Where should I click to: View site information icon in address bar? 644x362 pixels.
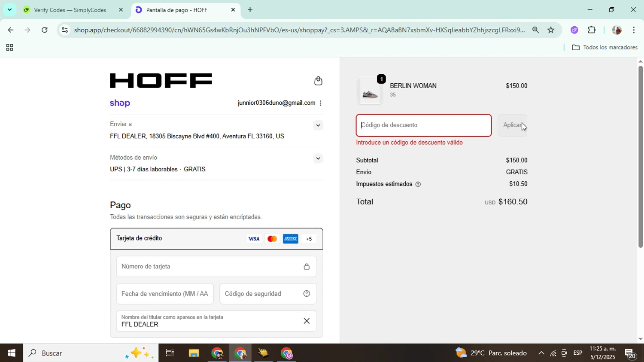point(64,30)
